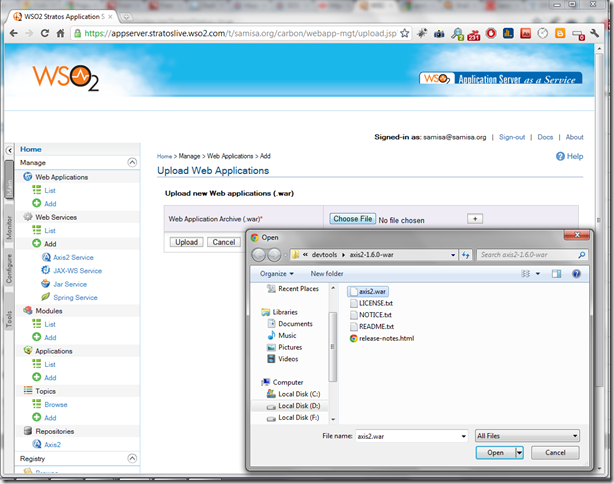Screen dimensions: 614x484
Task: Open the File name combo box dropdown
Action: pos(464,436)
